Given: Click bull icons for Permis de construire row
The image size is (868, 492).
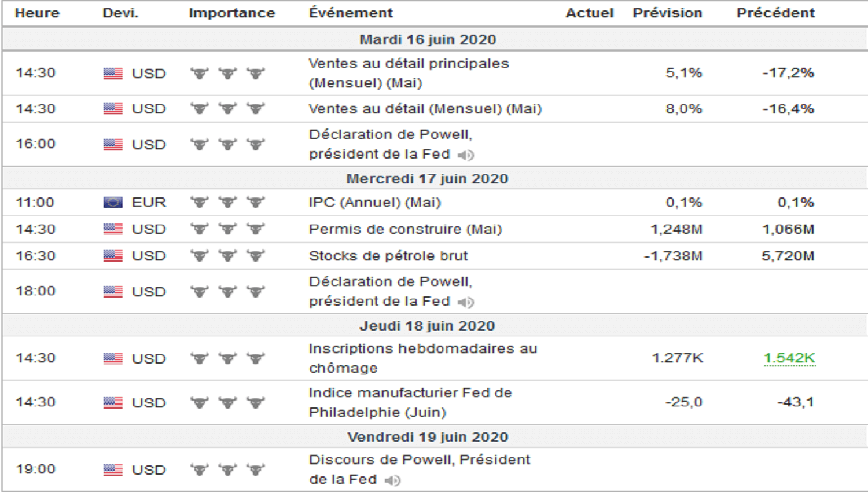Looking at the screenshot, I should (227, 229).
